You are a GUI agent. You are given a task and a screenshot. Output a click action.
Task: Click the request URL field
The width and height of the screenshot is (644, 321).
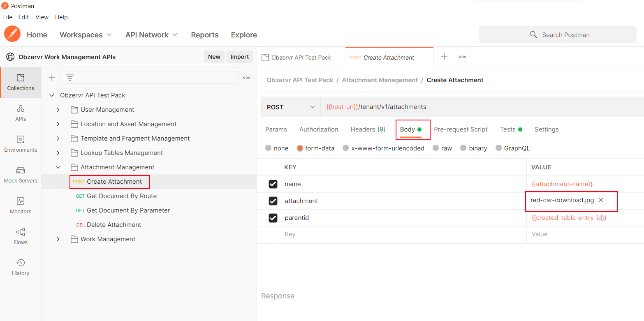click(482, 107)
